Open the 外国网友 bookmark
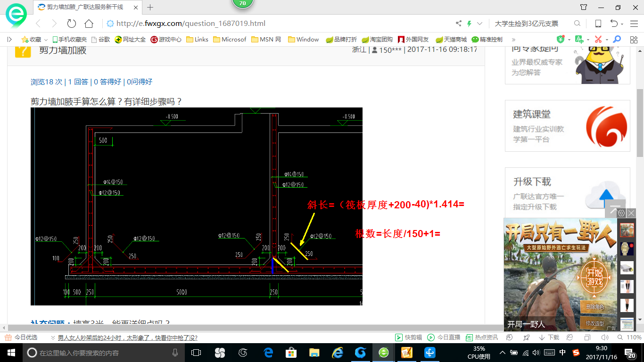The width and height of the screenshot is (644, 362). point(413,40)
